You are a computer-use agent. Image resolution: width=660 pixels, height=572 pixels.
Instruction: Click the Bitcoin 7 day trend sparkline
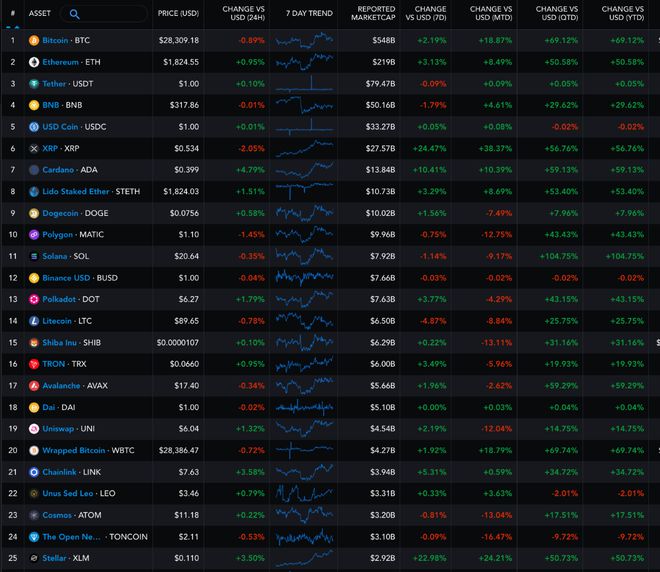tap(305, 40)
